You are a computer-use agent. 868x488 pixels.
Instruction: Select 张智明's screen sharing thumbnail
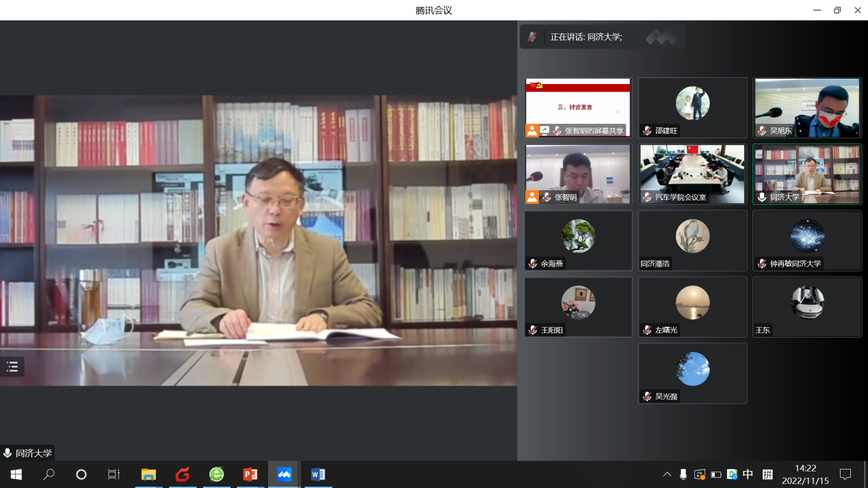[578, 107]
